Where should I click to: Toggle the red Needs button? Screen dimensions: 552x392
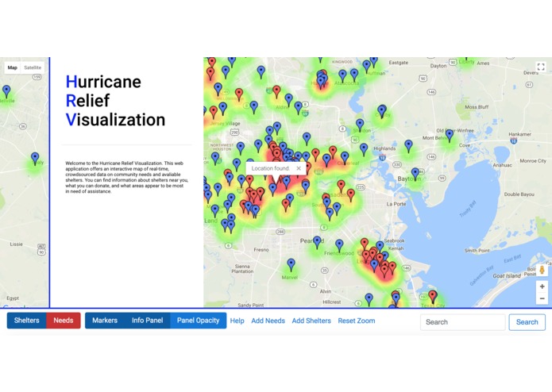click(64, 321)
